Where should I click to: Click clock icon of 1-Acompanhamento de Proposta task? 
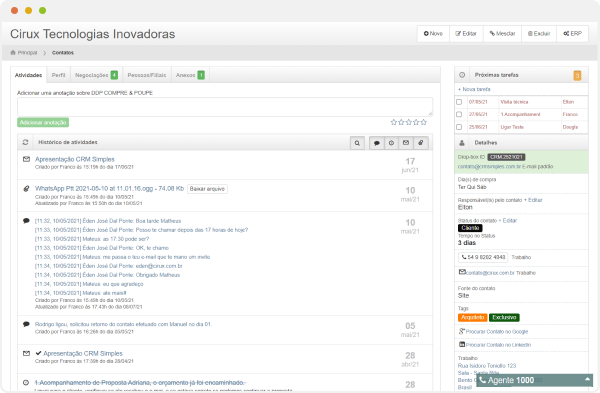pyautogui.click(x=26, y=383)
